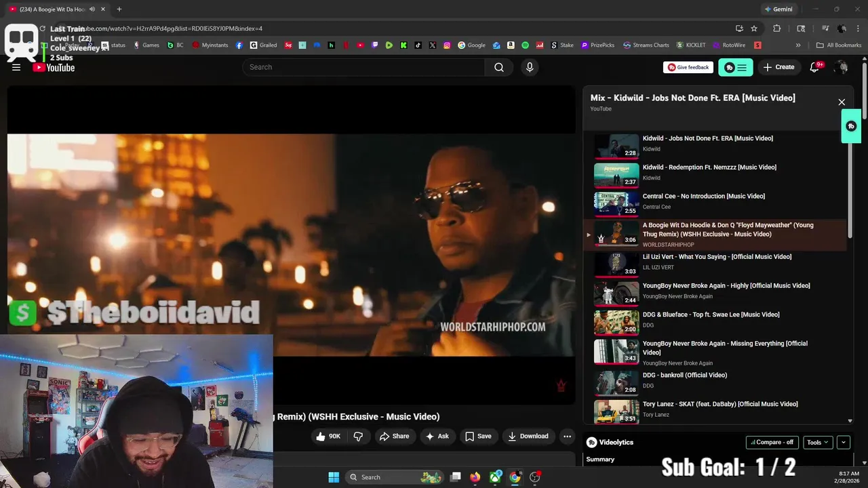868x488 pixels.
Task: Open the X (Twitter) bookmark icon
Action: coord(433,45)
